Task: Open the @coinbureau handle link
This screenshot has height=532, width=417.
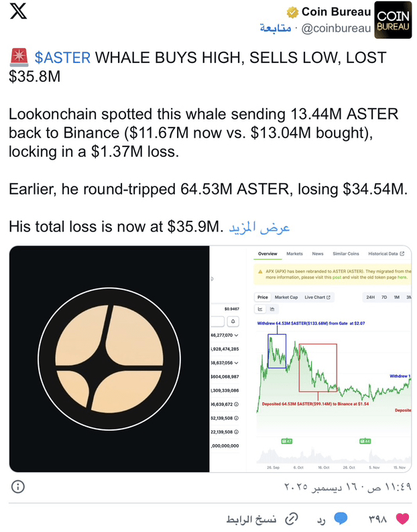Action: tap(336, 28)
